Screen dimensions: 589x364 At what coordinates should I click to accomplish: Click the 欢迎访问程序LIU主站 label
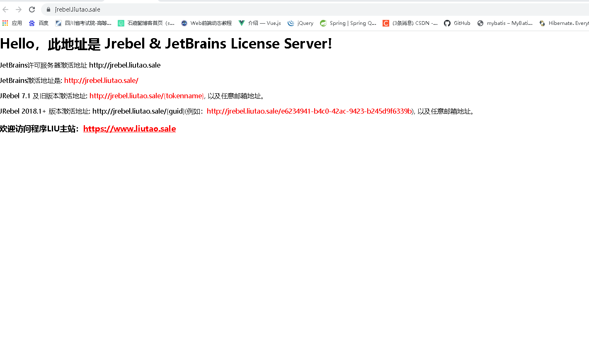click(x=39, y=129)
